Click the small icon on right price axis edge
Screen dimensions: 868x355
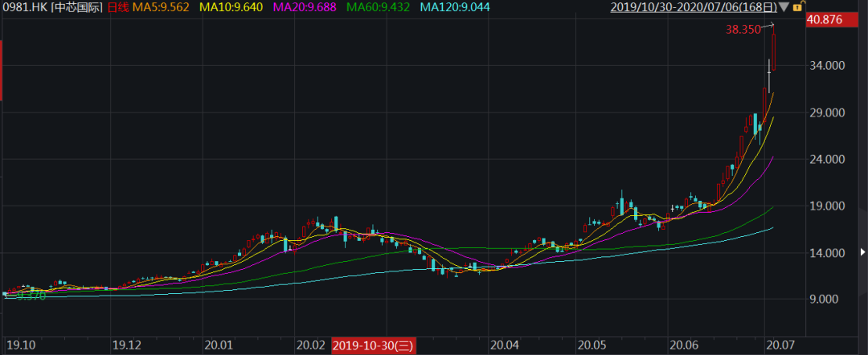click(862, 253)
